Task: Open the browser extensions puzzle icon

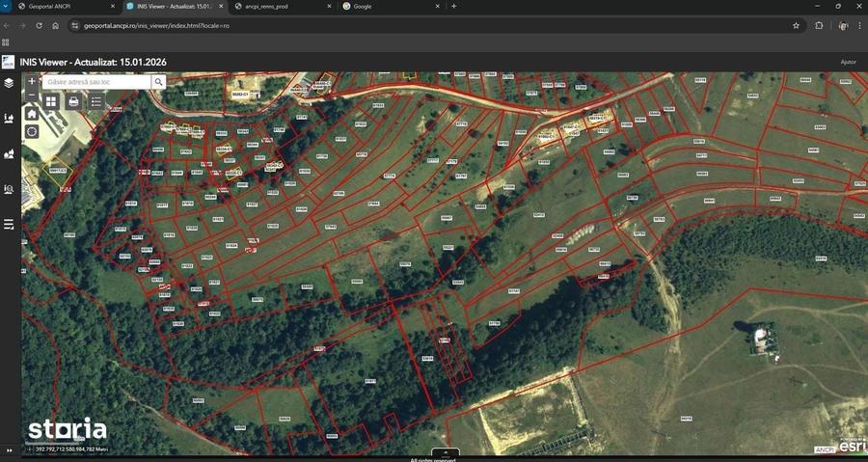Action: point(819,25)
